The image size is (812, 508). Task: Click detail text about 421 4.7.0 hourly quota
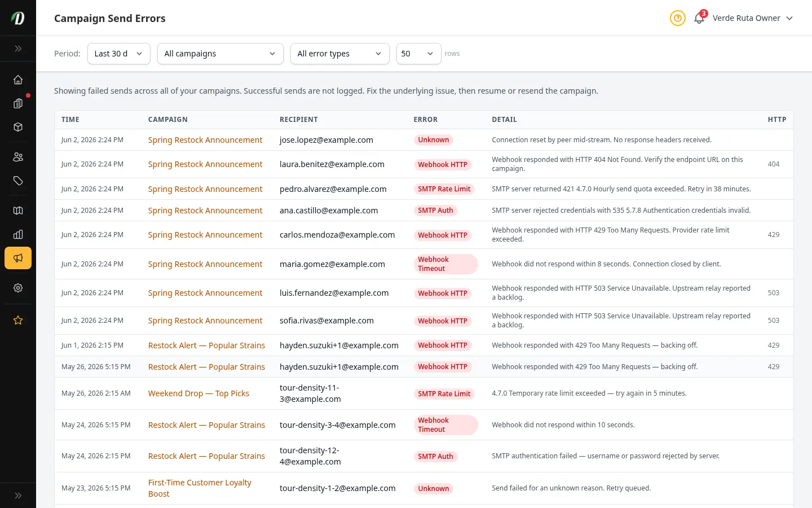coord(621,189)
